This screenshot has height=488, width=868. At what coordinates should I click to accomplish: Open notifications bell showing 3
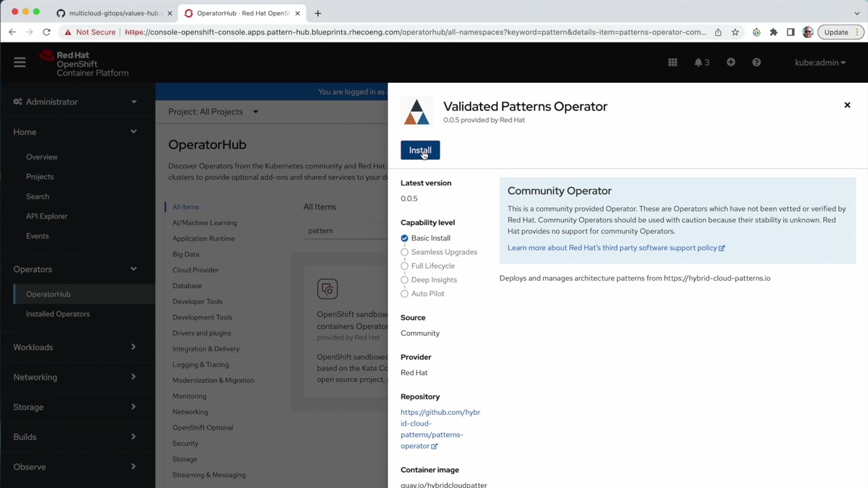coord(702,62)
